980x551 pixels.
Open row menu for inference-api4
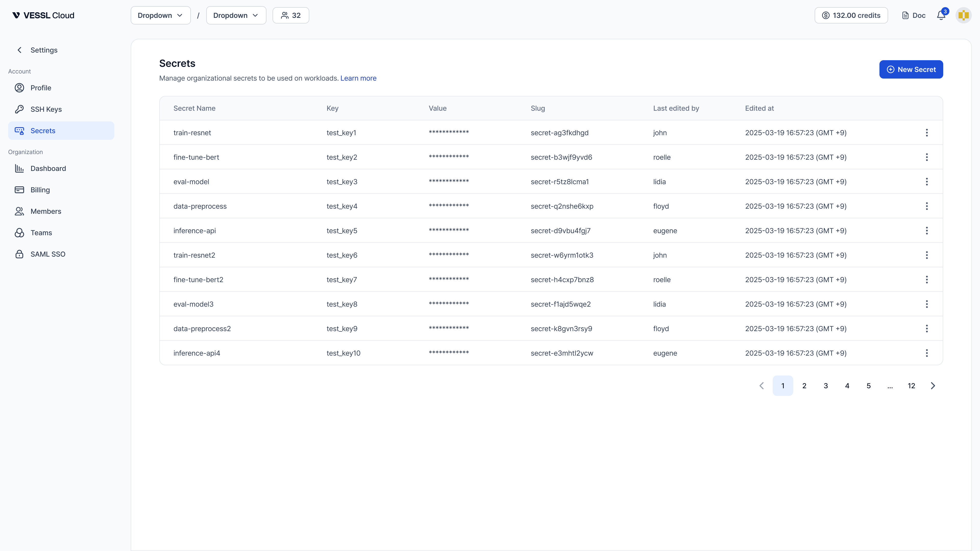coord(927,353)
